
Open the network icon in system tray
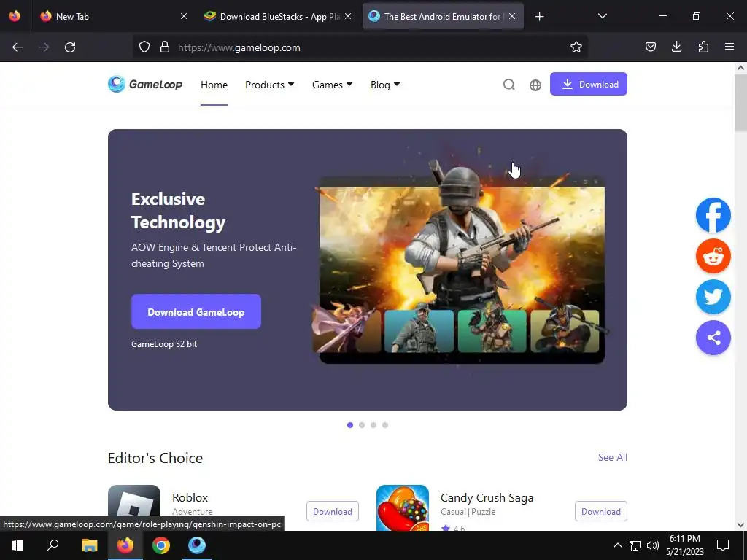pyautogui.click(x=635, y=545)
